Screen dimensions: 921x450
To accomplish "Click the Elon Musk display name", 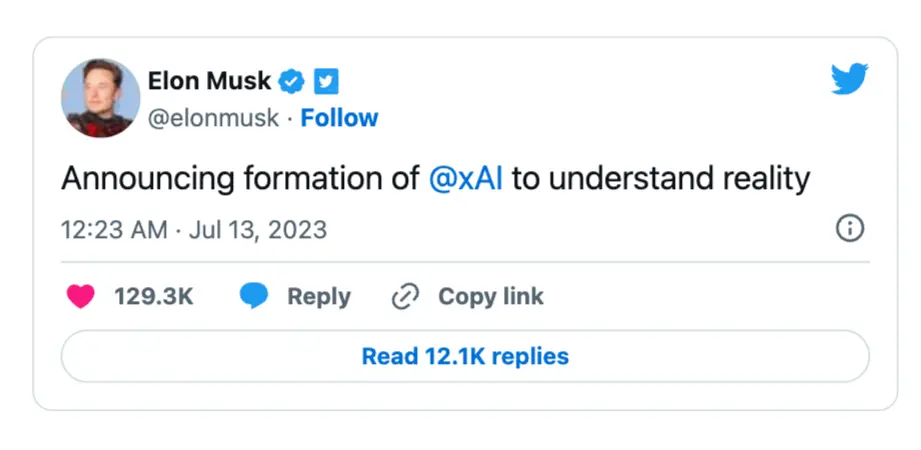I will [x=209, y=81].
